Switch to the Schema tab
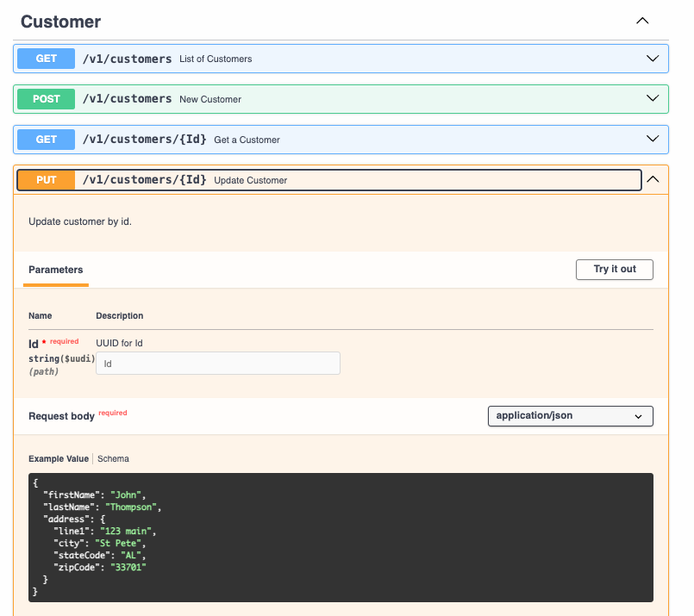694x616 pixels. [113, 459]
